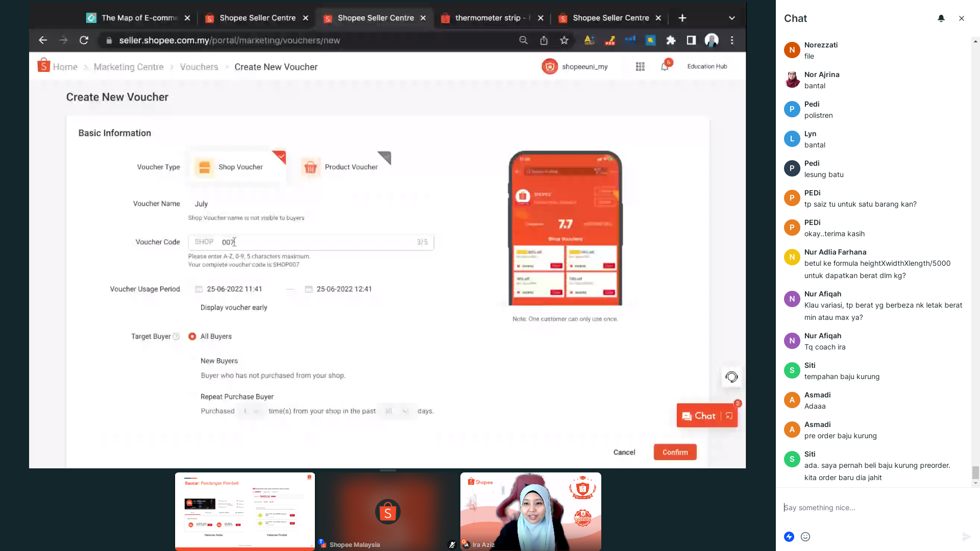Share this page via share icon

[x=544, y=40]
